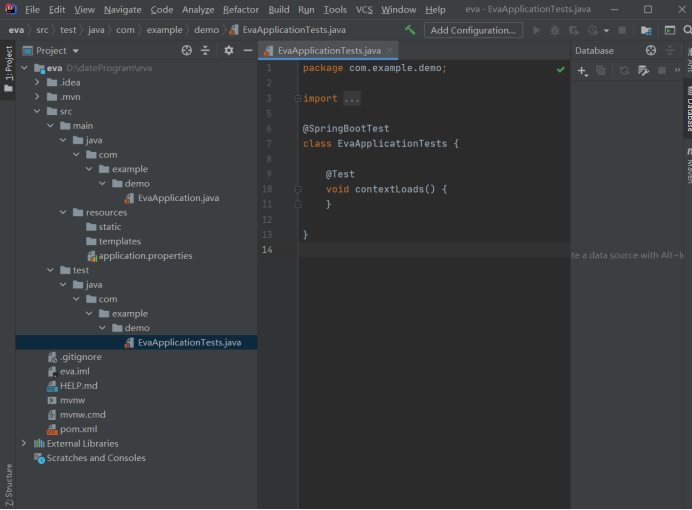Toggle the Database tool window side tab

click(x=687, y=110)
